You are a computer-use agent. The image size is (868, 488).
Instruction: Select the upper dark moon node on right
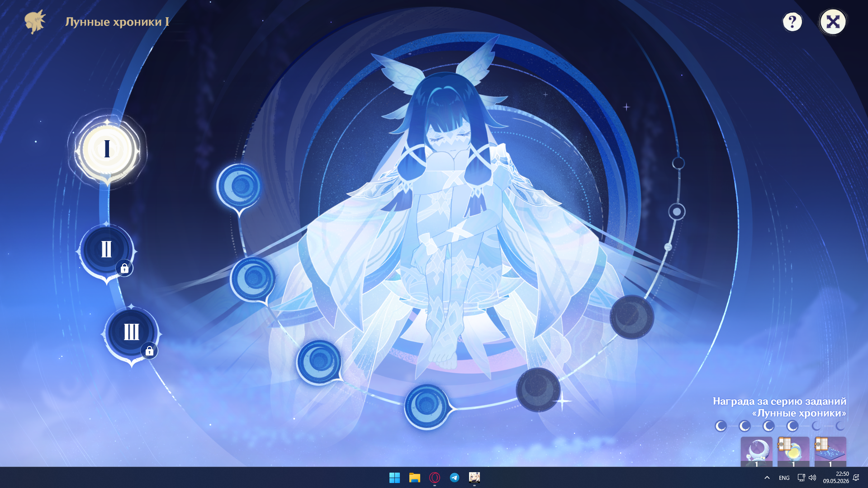pos(632,317)
